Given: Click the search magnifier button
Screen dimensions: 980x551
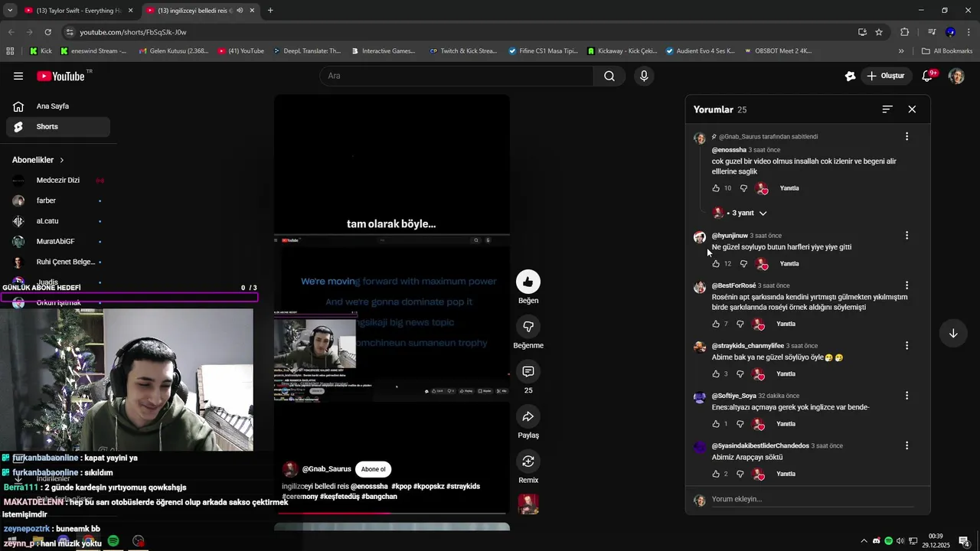Looking at the screenshot, I should pos(609,76).
